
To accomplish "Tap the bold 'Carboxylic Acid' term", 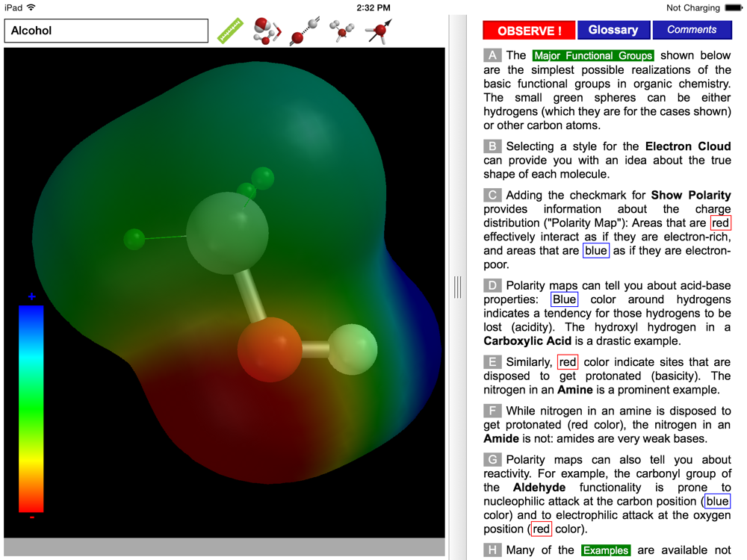I will pyautogui.click(x=527, y=341).
